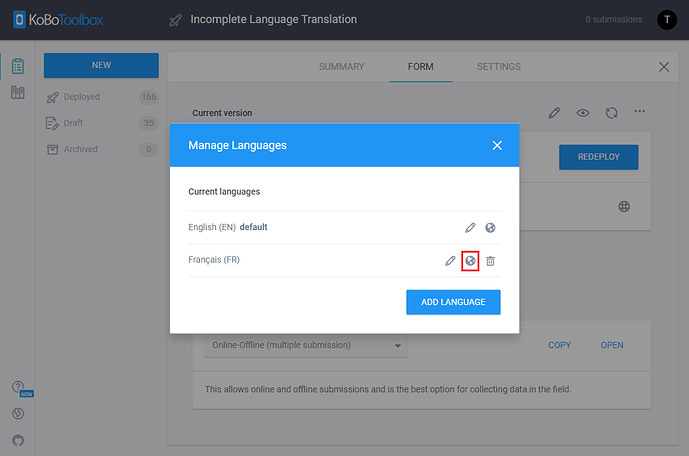Screen dimensions: 689x456
Task: Close the Manage Languages dialog
Action: click(497, 145)
